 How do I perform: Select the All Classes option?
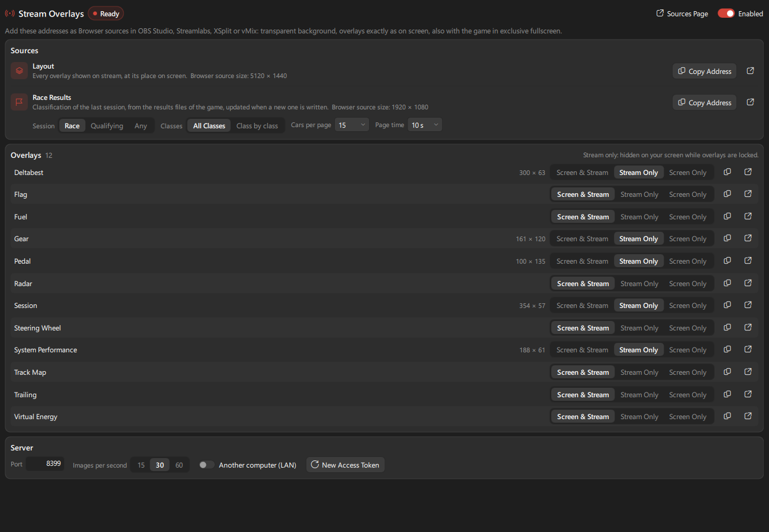[x=209, y=126]
